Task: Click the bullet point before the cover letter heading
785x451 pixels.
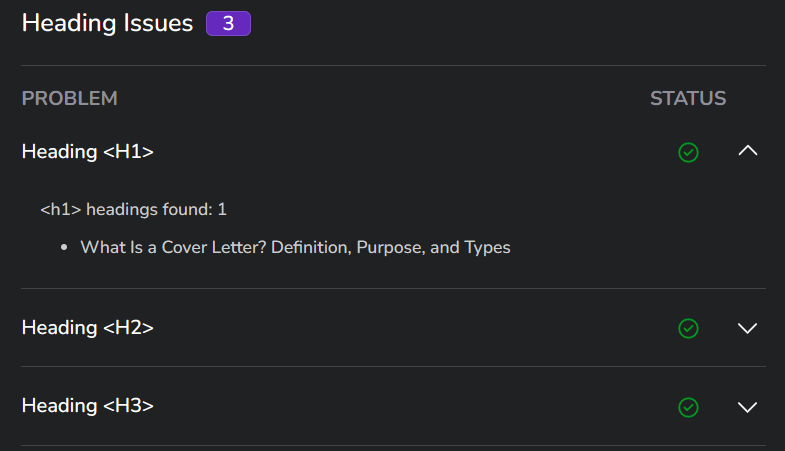Action: [64, 247]
